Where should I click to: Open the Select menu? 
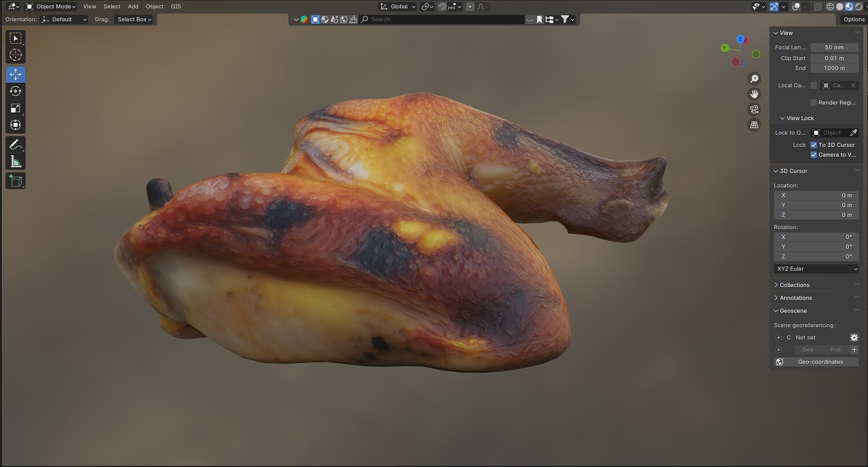point(112,6)
